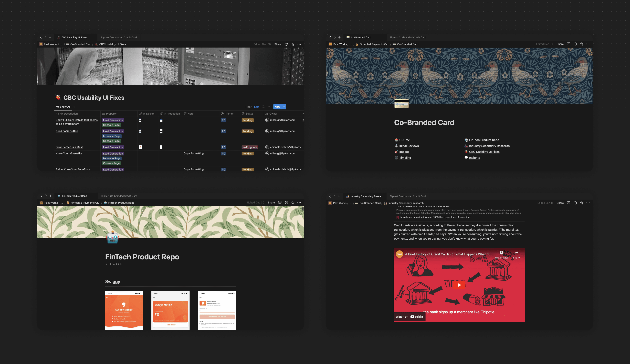Click the blue Sort button
630x364 pixels.
(x=256, y=107)
